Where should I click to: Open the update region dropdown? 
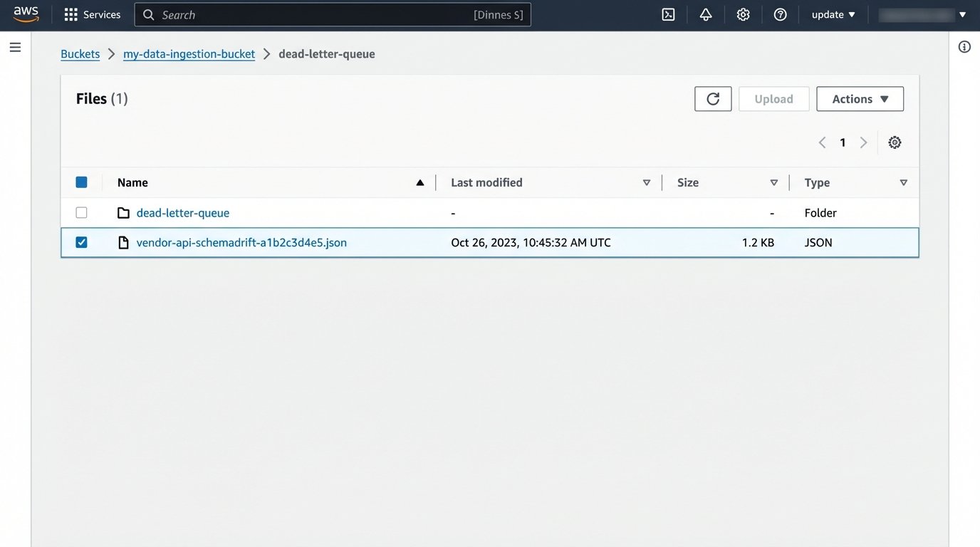pos(833,14)
